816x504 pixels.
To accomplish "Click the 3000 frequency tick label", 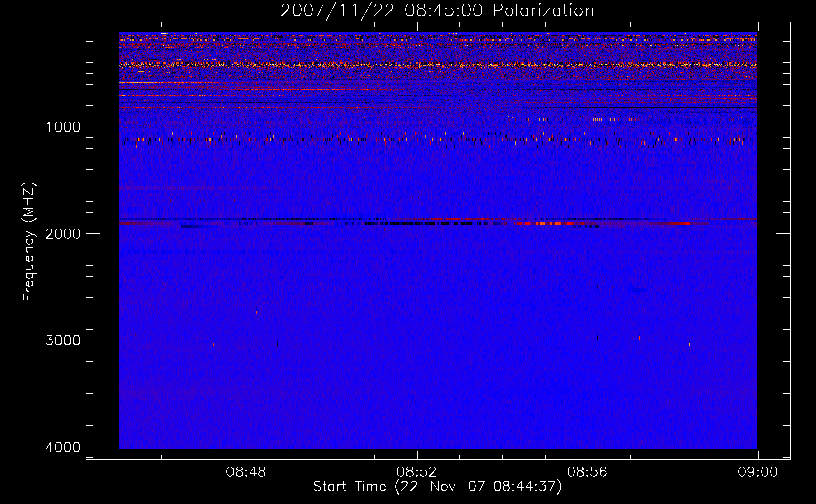I will (63, 340).
